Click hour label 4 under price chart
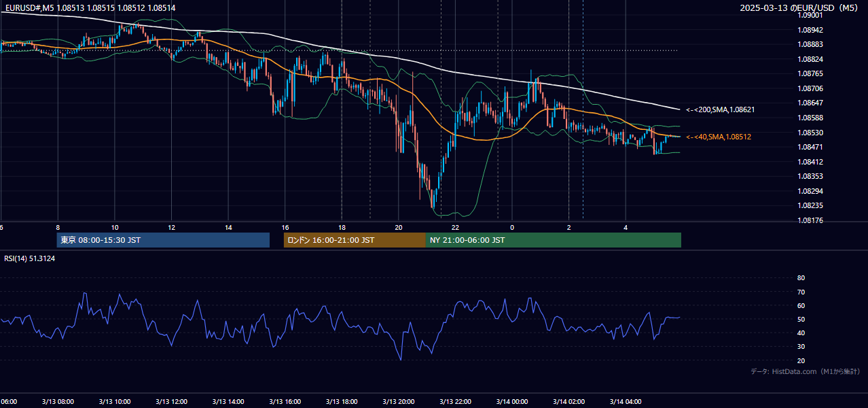868x408 pixels. [x=626, y=227]
